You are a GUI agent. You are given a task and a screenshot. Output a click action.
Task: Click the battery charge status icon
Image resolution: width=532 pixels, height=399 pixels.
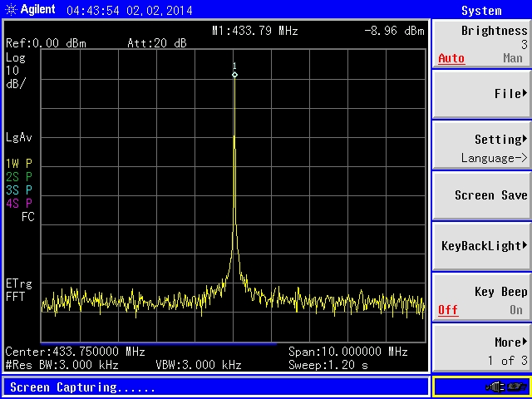coord(516,387)
